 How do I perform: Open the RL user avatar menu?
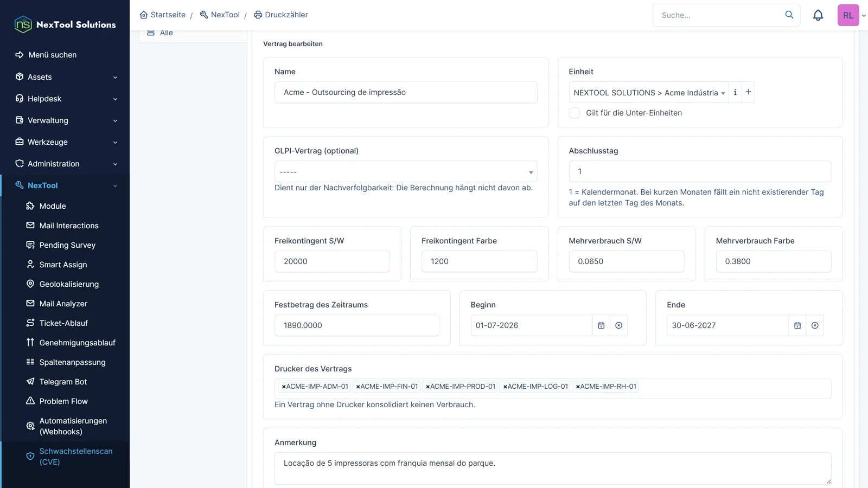point(848,15)
